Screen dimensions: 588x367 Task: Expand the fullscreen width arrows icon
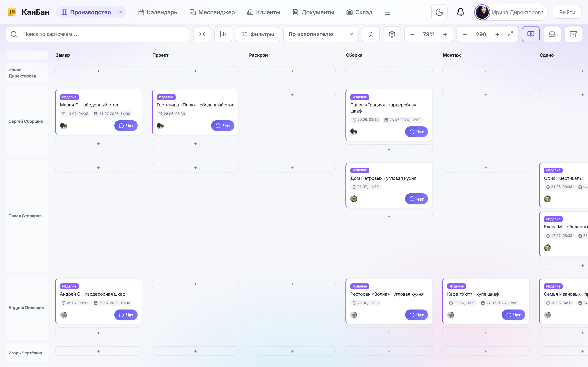pyautogui.click(x=510, y=34)
